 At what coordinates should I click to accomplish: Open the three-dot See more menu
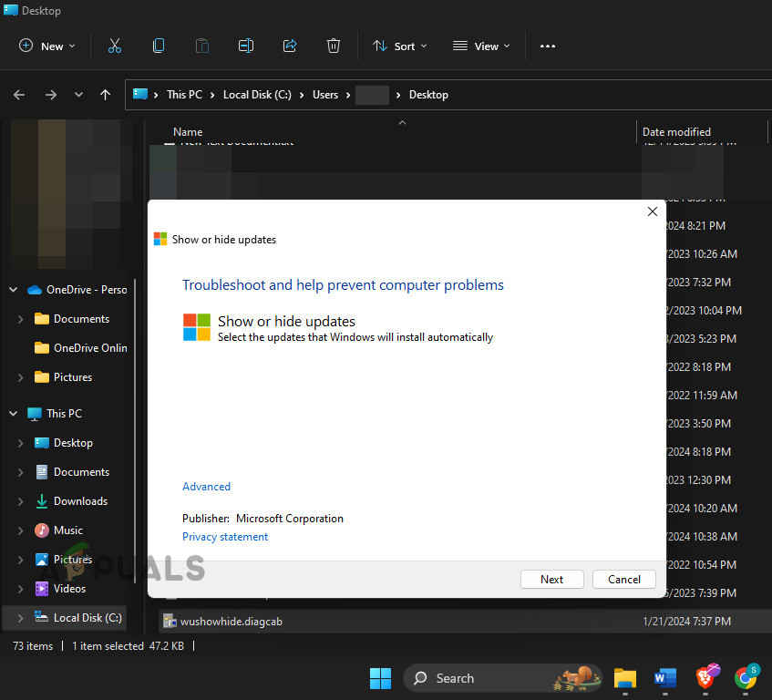(x=548, y=46)
